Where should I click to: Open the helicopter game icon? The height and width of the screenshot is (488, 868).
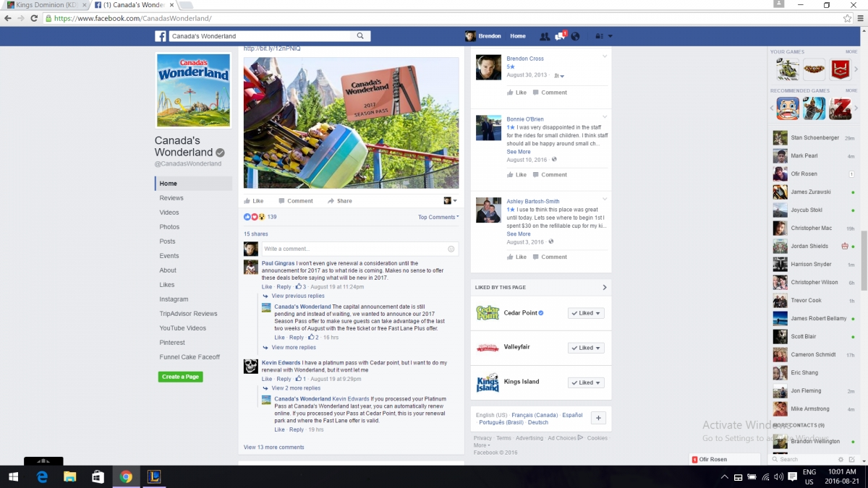[x=788, y=69]
